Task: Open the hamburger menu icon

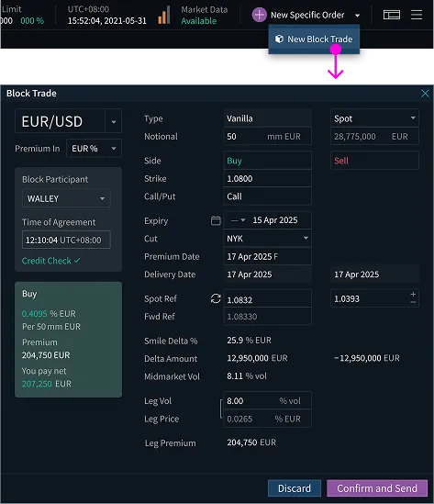Action: click(417, 15)
